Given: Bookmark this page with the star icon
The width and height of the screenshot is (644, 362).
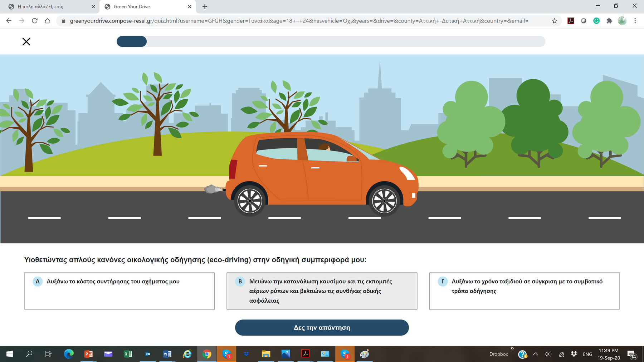Looking at the screenshot, I should (x=555, y=21).
